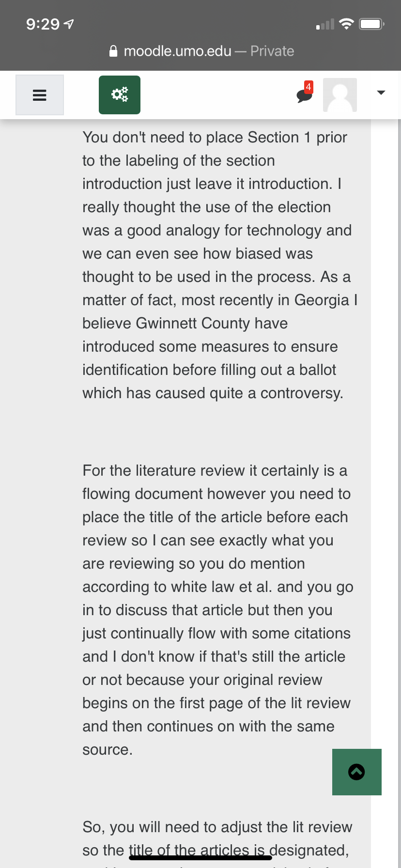Screen dimensions: 401x868
Task: Tap the Wi-Fi status icon
Action: pyautogui.click(x=346, y=24)
